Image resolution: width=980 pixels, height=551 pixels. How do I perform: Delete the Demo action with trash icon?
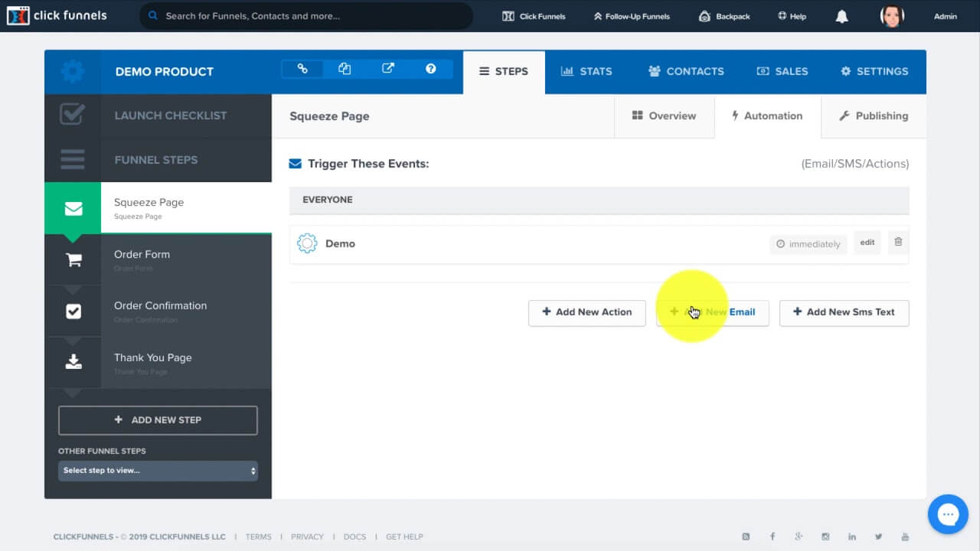898,243
